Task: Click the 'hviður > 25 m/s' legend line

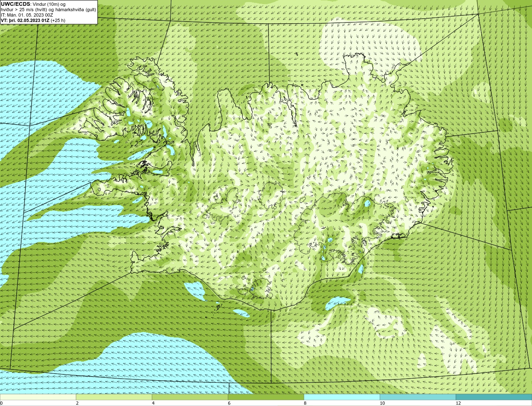Action: (49, 10)
